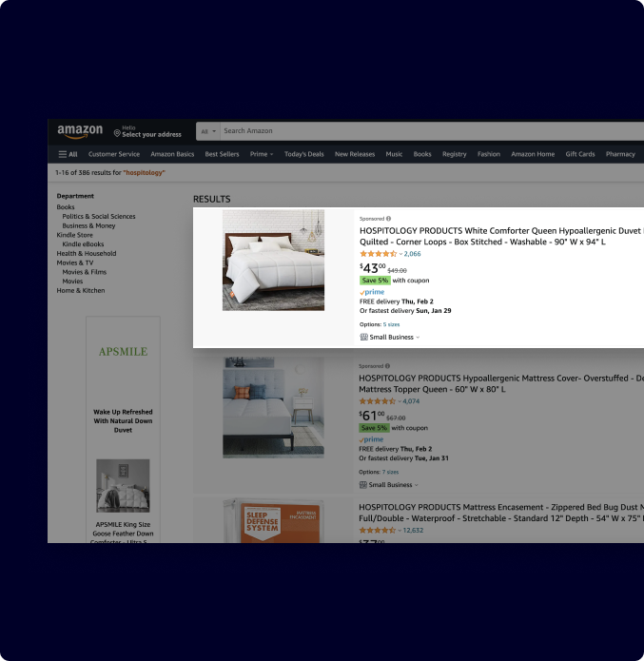
Task: Click the Prime badge on the mattress cover listing
Action: (371, 439)
